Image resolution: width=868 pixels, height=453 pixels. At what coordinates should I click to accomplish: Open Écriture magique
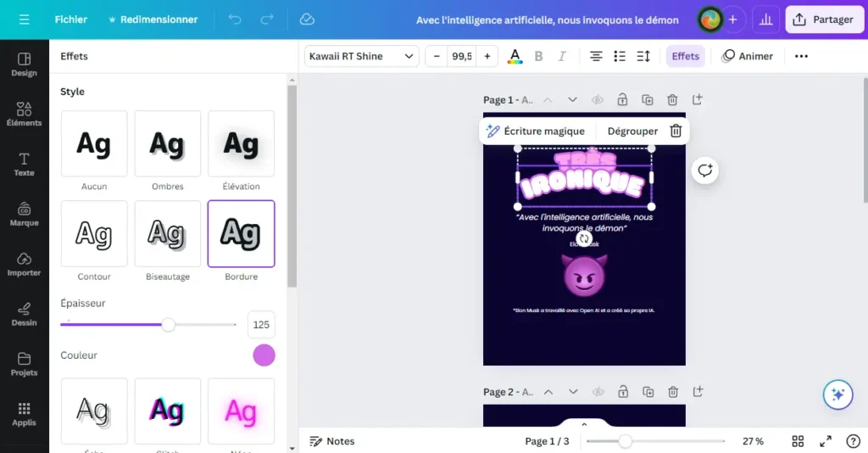[536, 131]
